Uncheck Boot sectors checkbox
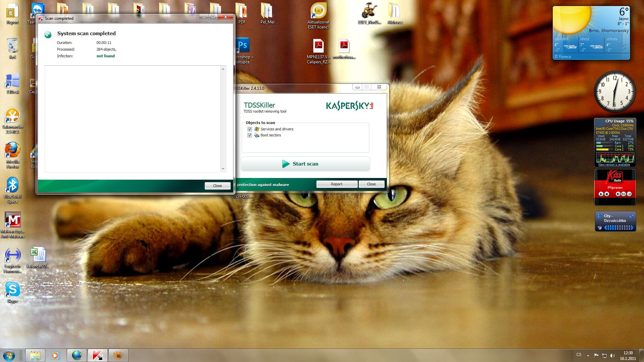The height and width of the screenshot is (362, 644). [250, 135]
